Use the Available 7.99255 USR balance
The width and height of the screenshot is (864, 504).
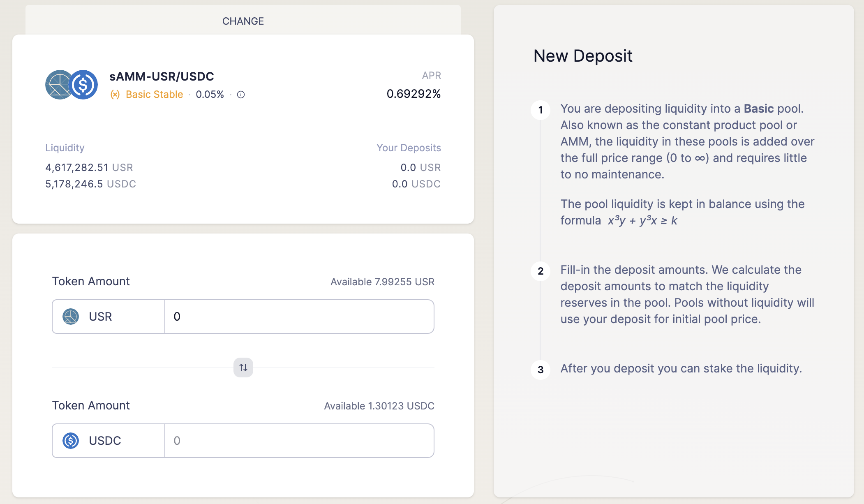click(x=382, y=282)
